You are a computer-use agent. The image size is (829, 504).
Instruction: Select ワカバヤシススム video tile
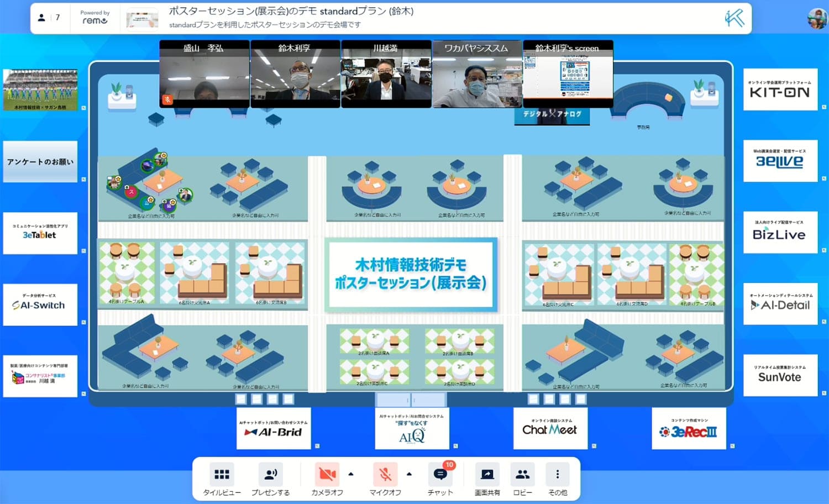click(x=477, y=74)
